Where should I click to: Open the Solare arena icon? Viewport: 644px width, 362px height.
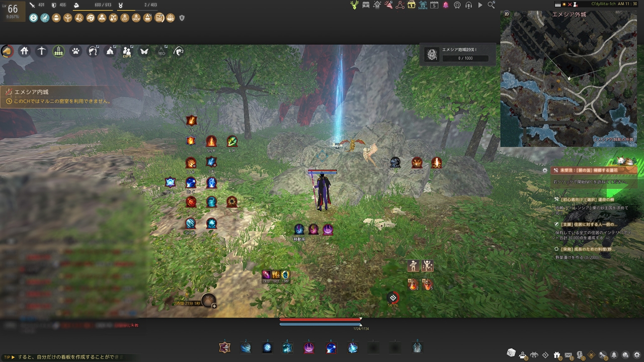point(423,5)
